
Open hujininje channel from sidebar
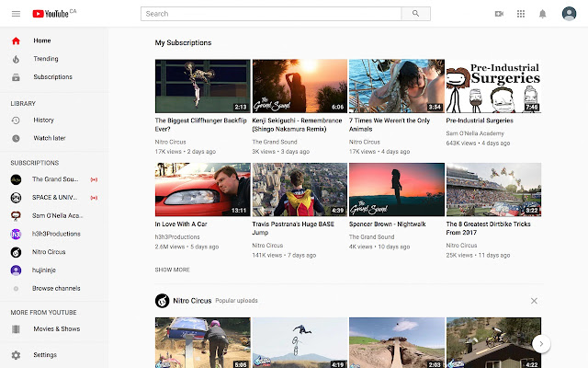point(44,270)
